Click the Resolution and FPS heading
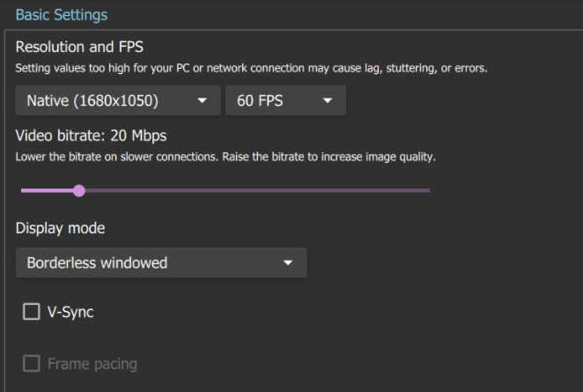 pyautogui.click(x=78, y=46)
